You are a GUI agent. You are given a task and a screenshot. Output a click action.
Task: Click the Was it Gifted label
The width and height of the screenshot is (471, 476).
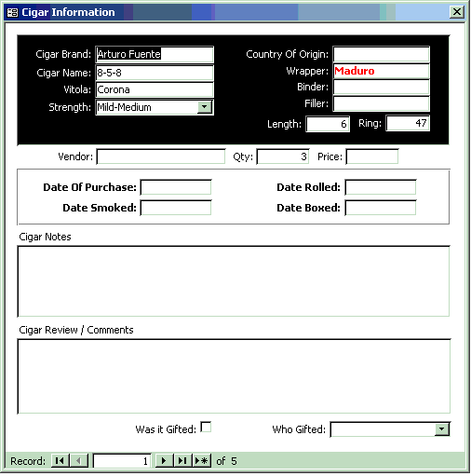(x=166, y=429)
